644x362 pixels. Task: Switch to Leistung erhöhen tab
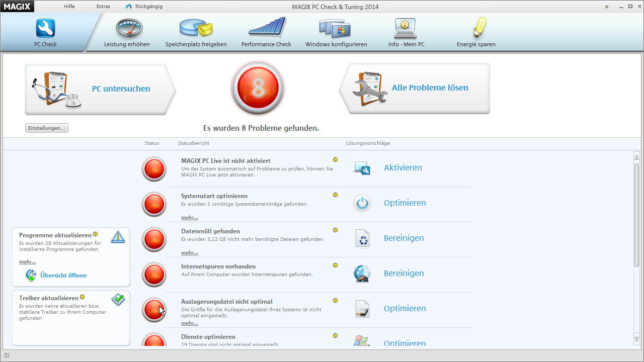127,32
